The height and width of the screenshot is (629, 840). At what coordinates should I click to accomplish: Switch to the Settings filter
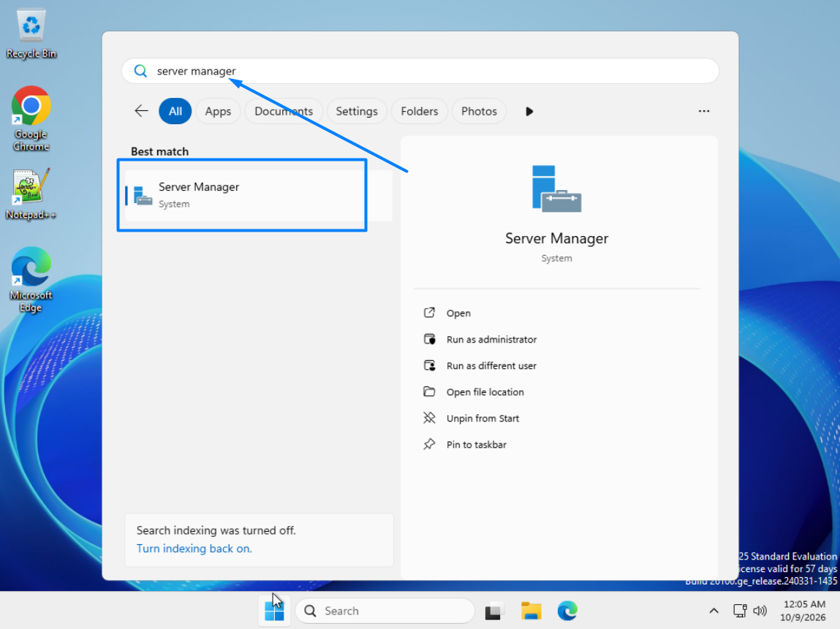[x=357, y=111]
